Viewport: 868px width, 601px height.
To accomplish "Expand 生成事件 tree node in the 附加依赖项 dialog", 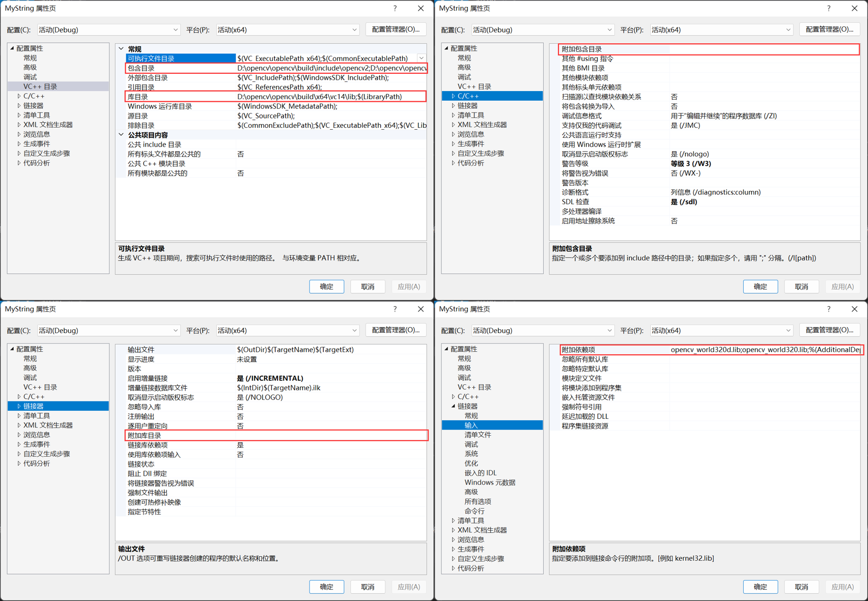I will click(453, 549).
